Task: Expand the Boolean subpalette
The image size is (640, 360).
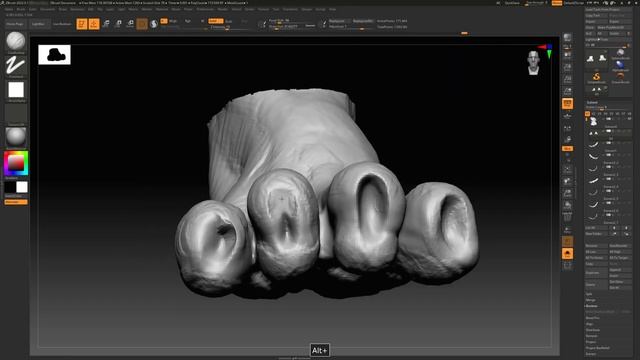Action: [x=591, y=306]
